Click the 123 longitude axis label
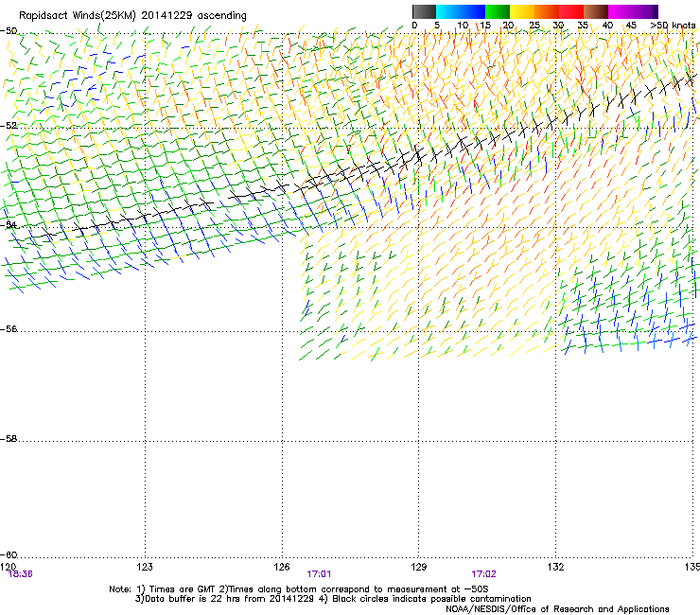This screenshot has height=615, width=700. pos(145,567)
